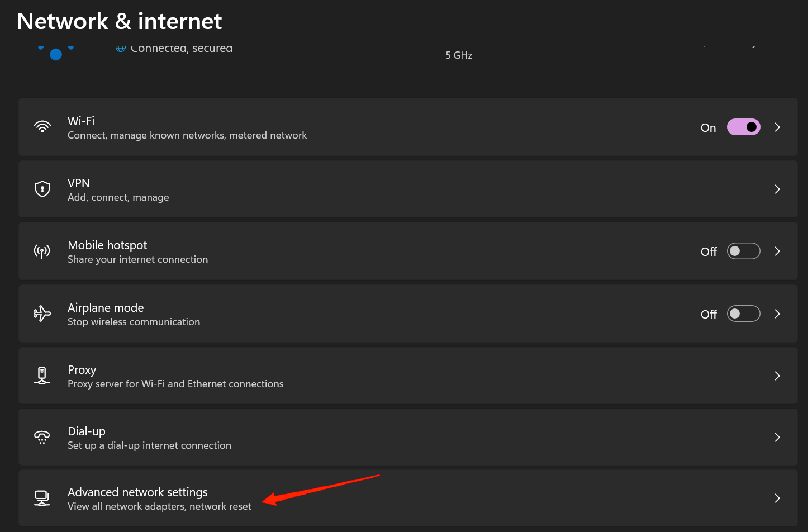Viewport: 808px width, 532px height.
Task: Click the globe icon beside Connected, secured
Action: point(120,49)
